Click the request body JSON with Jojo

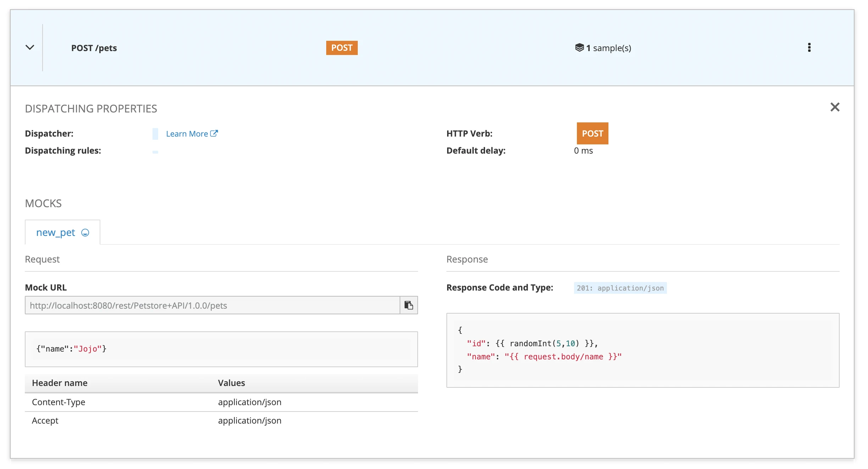pos(71,349)
